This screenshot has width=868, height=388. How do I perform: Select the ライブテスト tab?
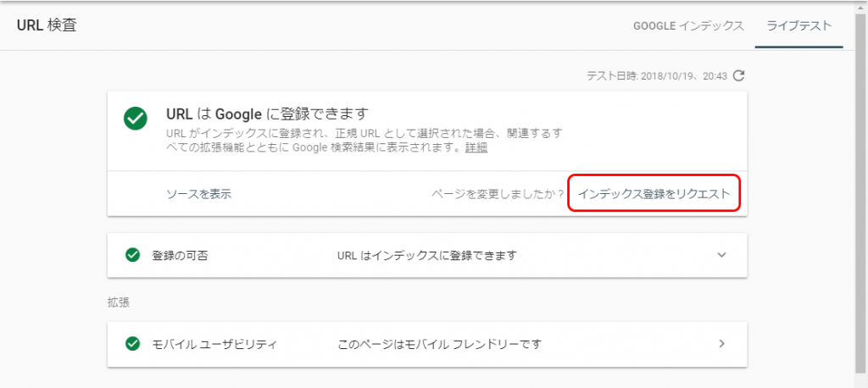pos(798,26)
